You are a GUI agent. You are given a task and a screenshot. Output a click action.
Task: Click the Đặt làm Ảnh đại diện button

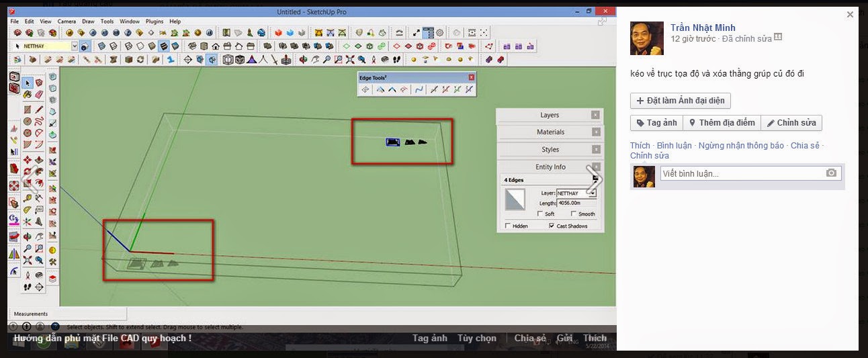pos(681,101)
